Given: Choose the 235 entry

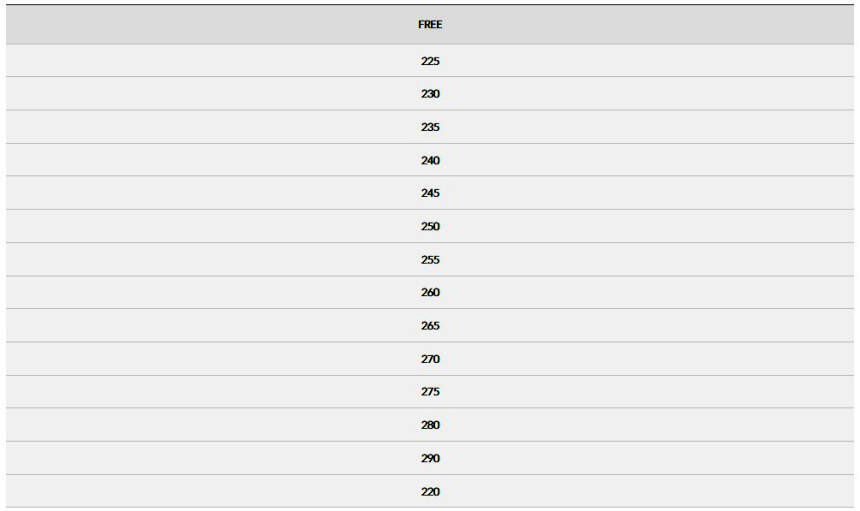Looking at the screenshot, I should pyautogui.click(x=430, y=127).
